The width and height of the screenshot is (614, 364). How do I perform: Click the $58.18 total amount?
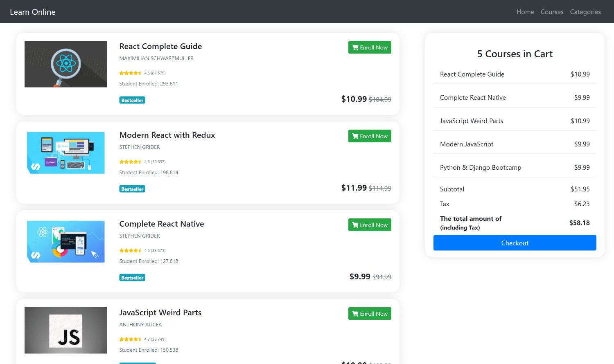[579, 223]
